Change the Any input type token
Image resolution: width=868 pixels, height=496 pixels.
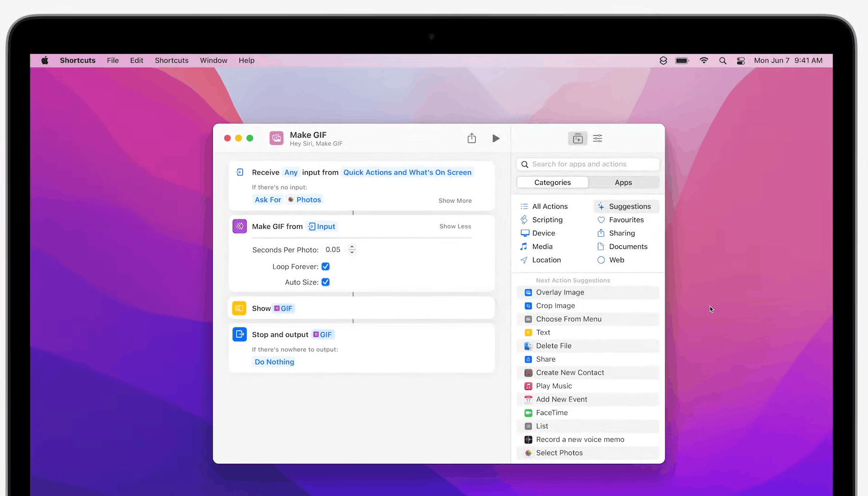[291, 172]
